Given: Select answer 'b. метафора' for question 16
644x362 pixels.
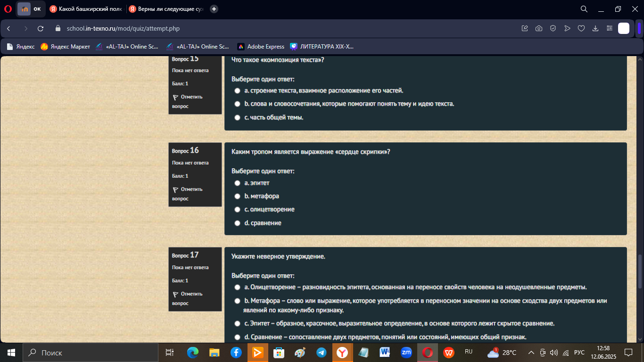Looking at the screenshot, I should pos(238,196).
